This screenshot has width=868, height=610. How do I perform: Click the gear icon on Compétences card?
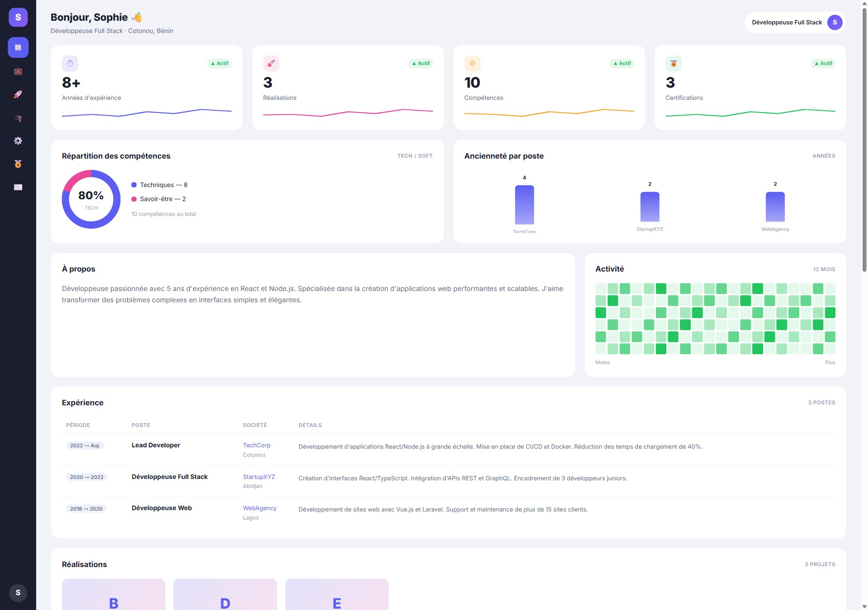472,63
